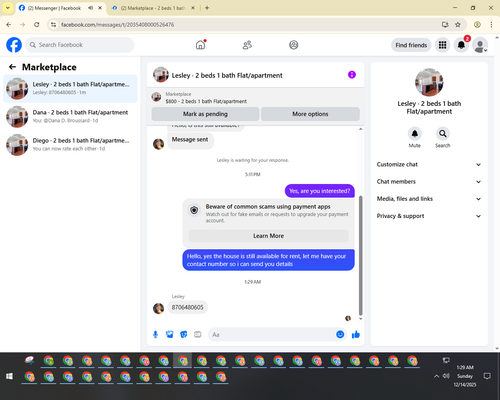Click the 'Yes, are you interested?' message
500x400 pixels.
tap(320, 191)
